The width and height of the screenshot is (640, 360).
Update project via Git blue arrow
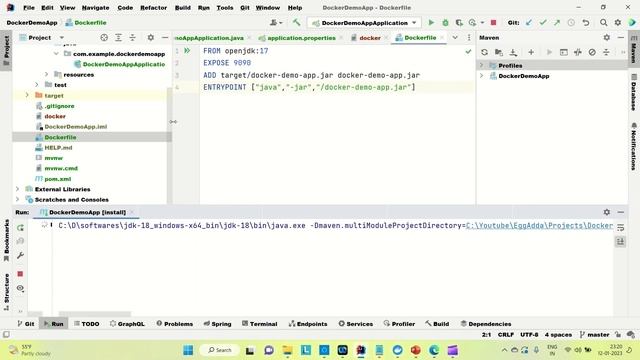point(529,22)
